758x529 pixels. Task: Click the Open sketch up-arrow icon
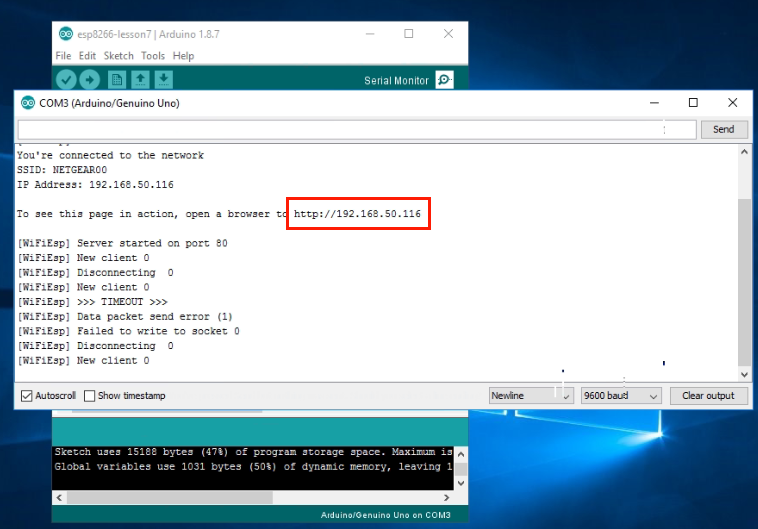pyautogui.click(x=140, y=79)
